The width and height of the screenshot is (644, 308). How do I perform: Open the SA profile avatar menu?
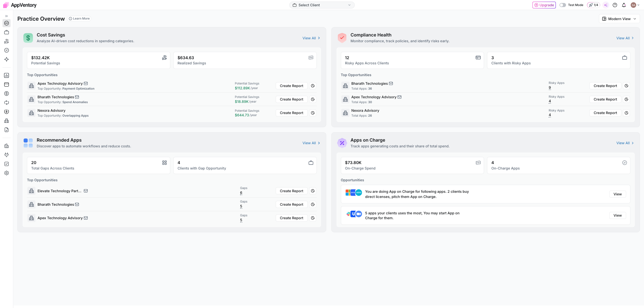click(x=635, y=5)
